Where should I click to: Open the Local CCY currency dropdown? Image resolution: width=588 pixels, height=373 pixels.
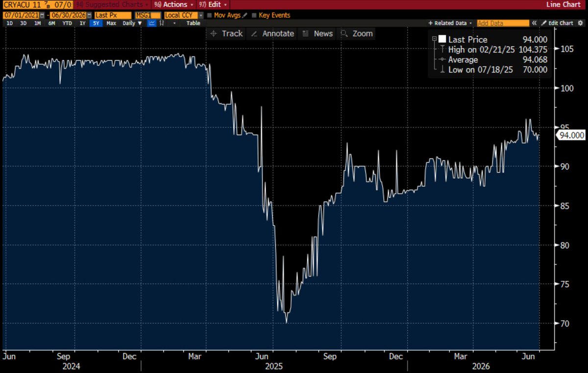(201, 15)
